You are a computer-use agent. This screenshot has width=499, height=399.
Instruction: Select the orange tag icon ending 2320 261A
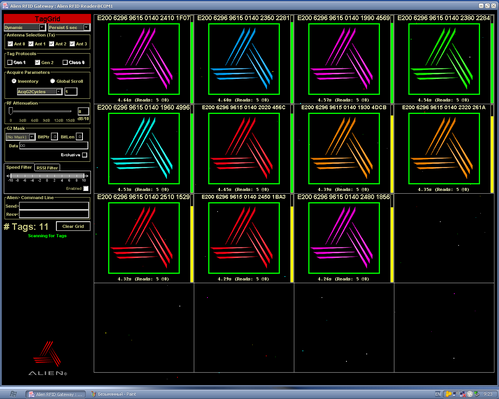tap(444, 148)
